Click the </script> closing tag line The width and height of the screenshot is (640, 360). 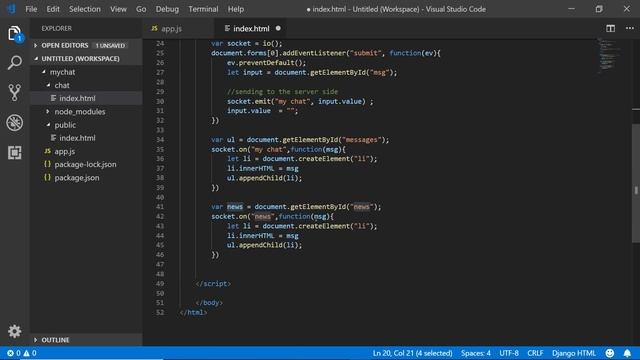[213, 284]
